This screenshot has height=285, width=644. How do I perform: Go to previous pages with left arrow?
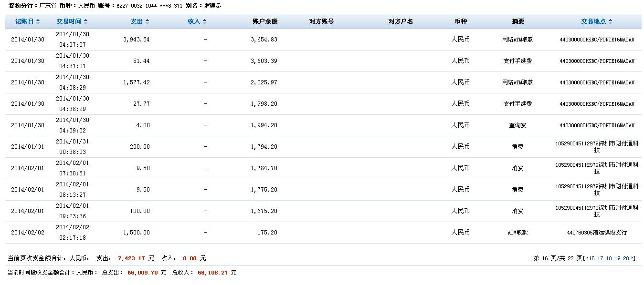tap(587, 258)
